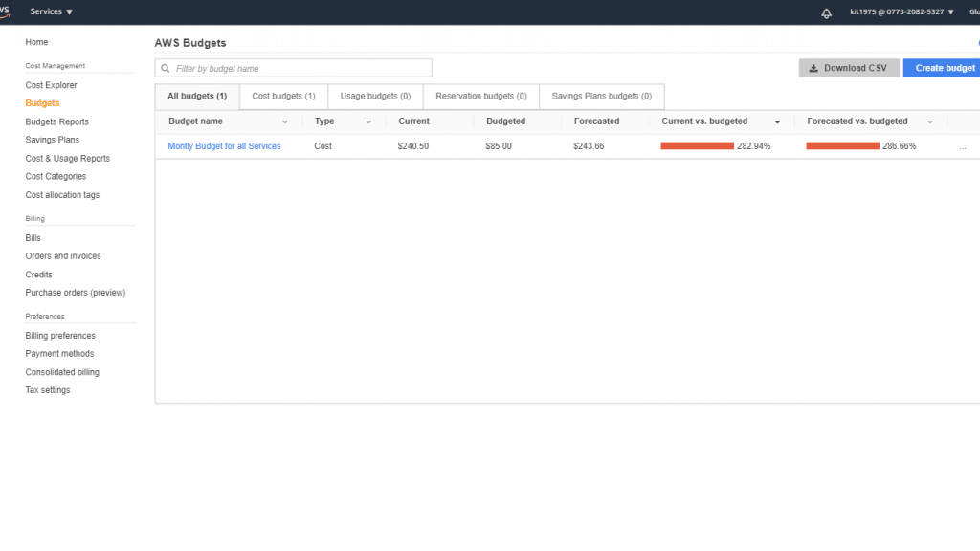Click the Budgeted column header
This screenshot has width=980, height=551.
[x=505, y=121]
